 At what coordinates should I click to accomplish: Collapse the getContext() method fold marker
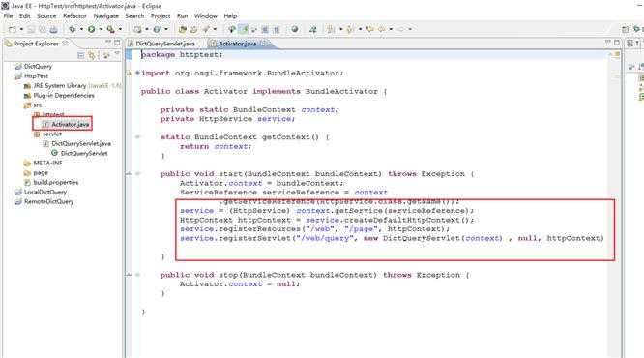click(x=138, y=136)
